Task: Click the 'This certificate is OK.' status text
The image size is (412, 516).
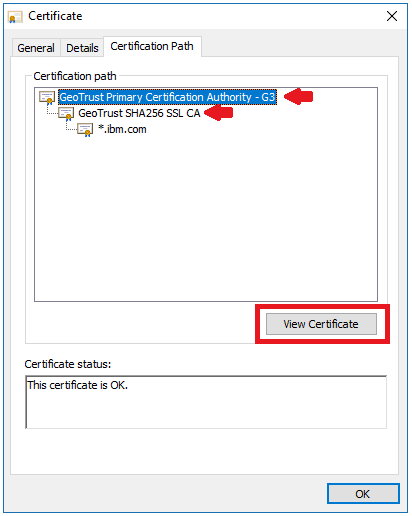Action: coord(77,385)
